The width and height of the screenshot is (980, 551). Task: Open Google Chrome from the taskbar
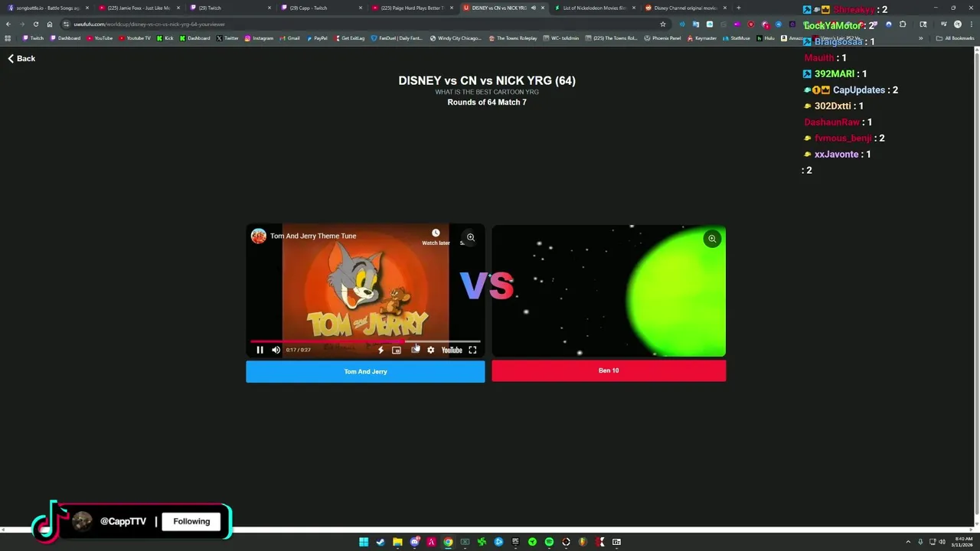coord(448,542)
